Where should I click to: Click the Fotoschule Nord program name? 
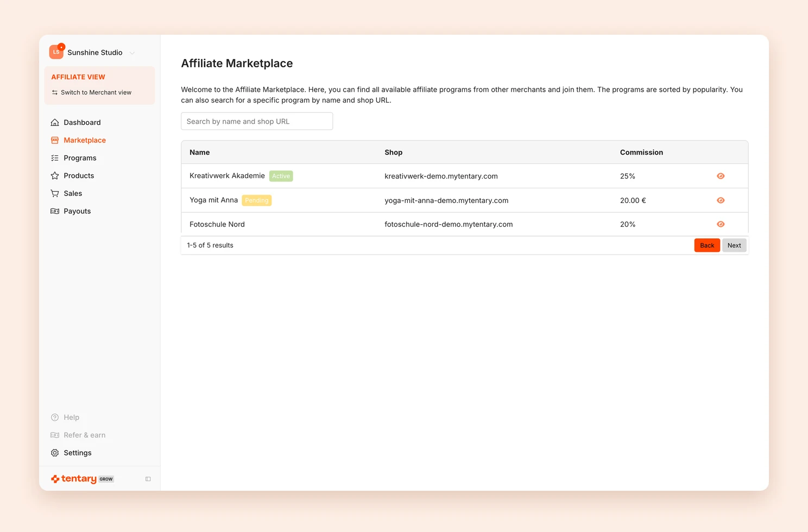point(217,224)
